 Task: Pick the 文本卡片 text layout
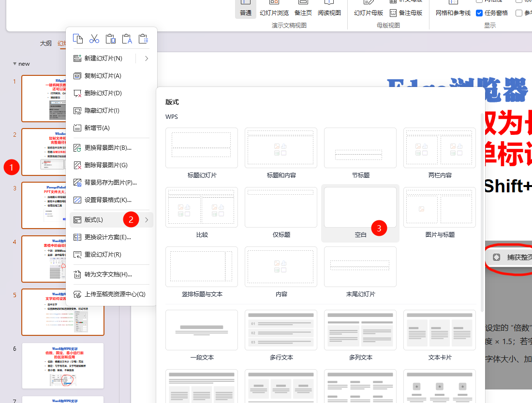(x=440, y=330)
